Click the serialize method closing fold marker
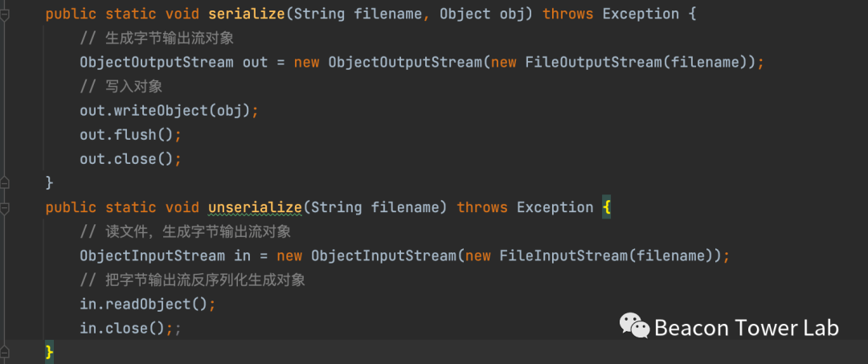The image size is (868, 364). pyautogui.click(x=5, y=183)
